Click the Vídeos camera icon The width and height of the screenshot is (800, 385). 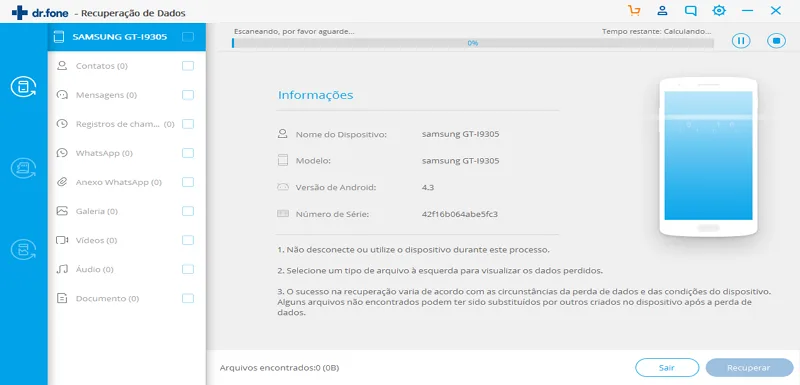62,240
